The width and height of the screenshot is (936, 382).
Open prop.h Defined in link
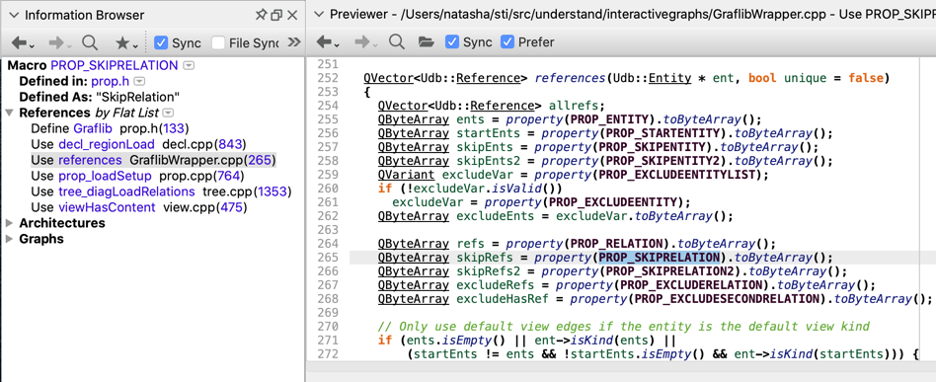110,81
